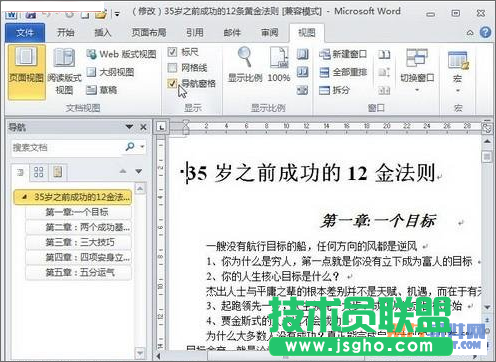Click the One Page zoom icon
The image size is (496, 362).
point(302,54)
